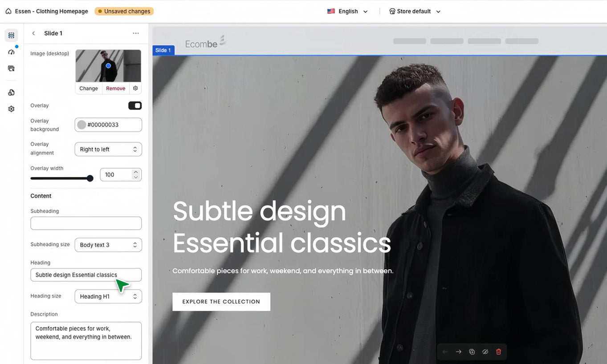Click the Change image button
Screen dimensions: 607x364
pyautogui.click(x=89, y=88)
